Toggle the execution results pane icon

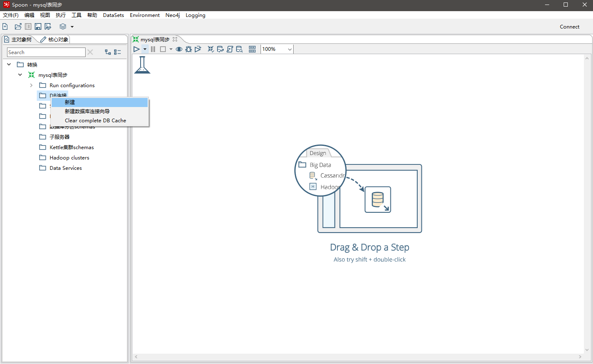tap(252, 49)
